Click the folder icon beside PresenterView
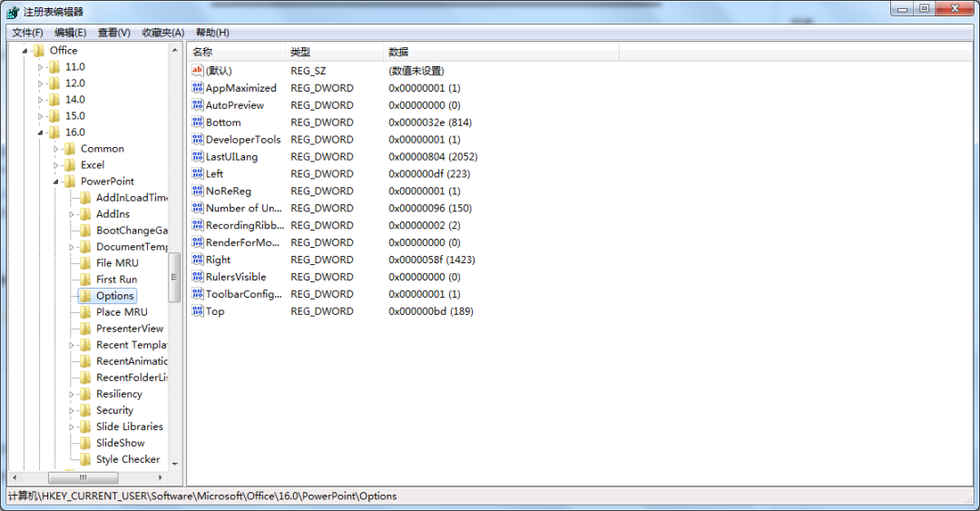This screenshot has height=511, width=980. pyautogui.click(x=85, y=329)
